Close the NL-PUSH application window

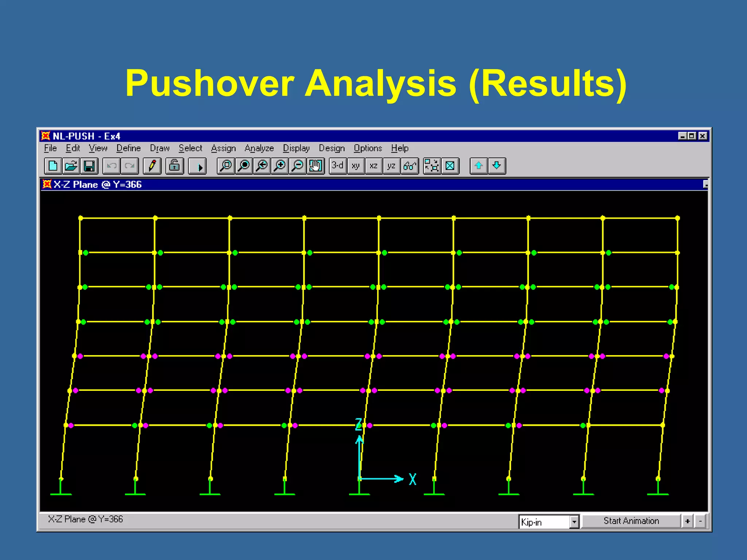click(703, 136)
